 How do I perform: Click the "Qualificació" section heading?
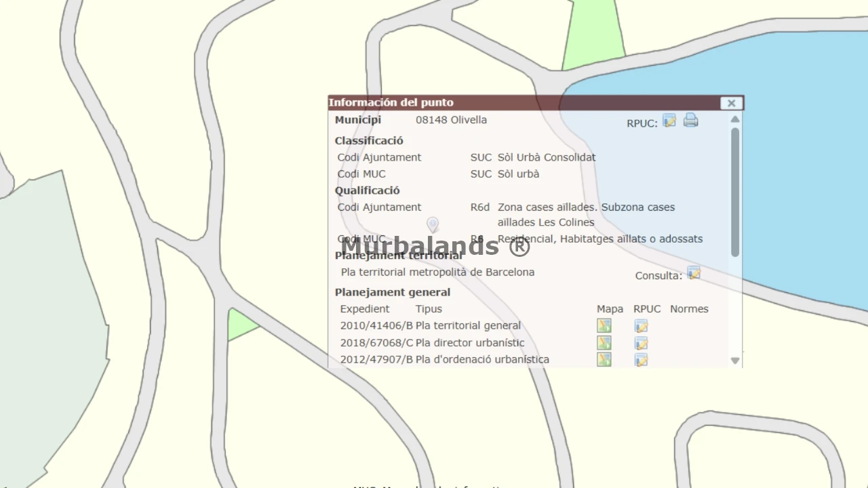368,190
